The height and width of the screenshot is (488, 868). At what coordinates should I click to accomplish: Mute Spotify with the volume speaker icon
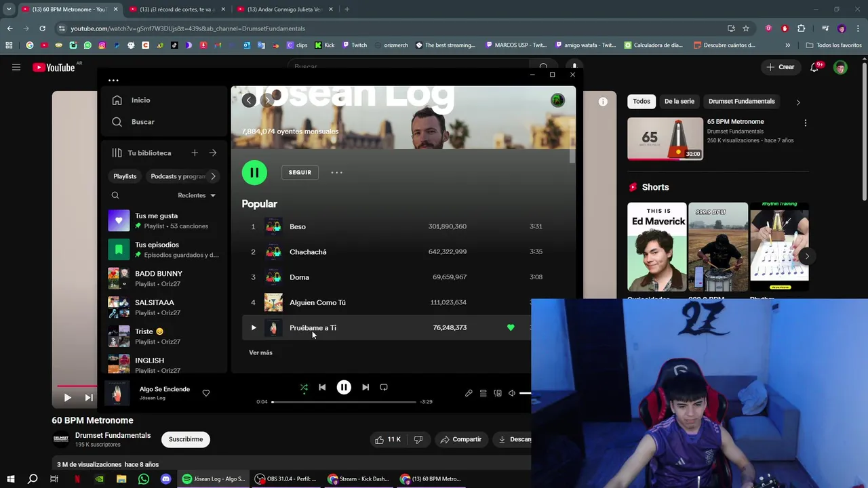tap(512, 393)
